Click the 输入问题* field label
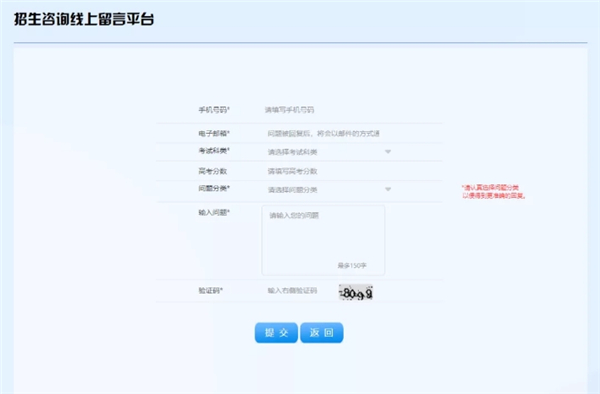600x394 pixels. pos(214,212)
